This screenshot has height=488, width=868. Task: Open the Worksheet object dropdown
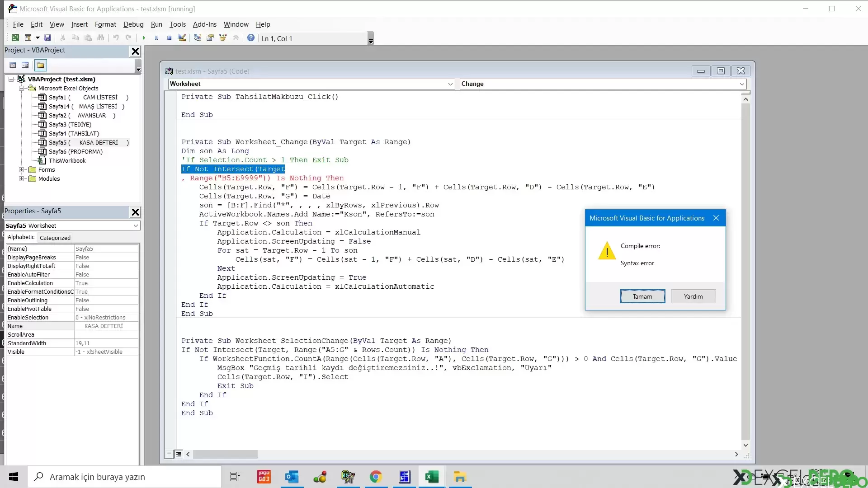(x=450, y=84)
